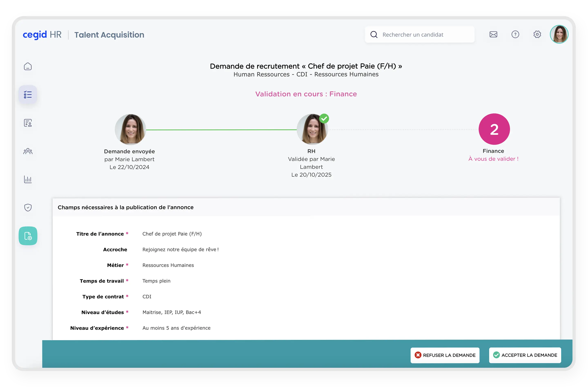This screenshot has height=388, width=588.
Task: Click 'Champs nécessaires à la publication' section header
Action: (x=125, y=207)
